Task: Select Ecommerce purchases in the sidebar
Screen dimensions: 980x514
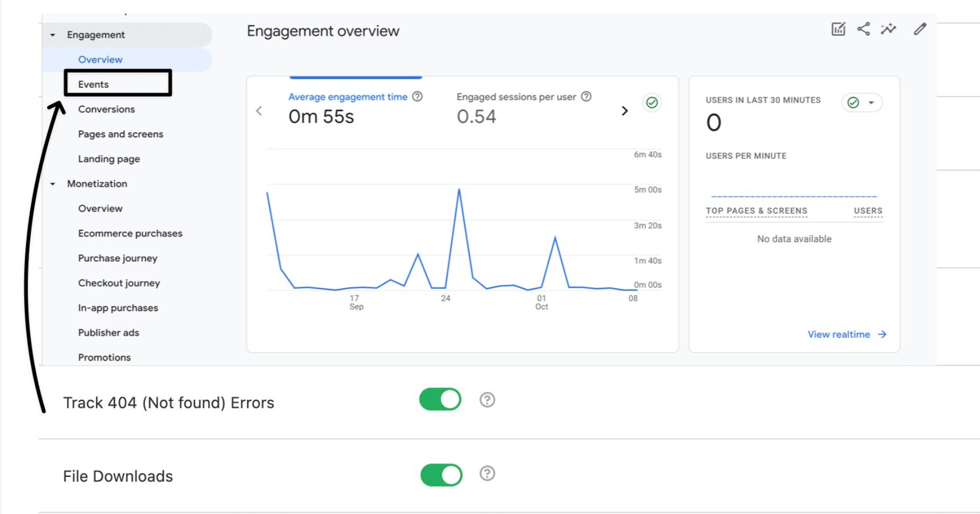Action: pos(130,233)
